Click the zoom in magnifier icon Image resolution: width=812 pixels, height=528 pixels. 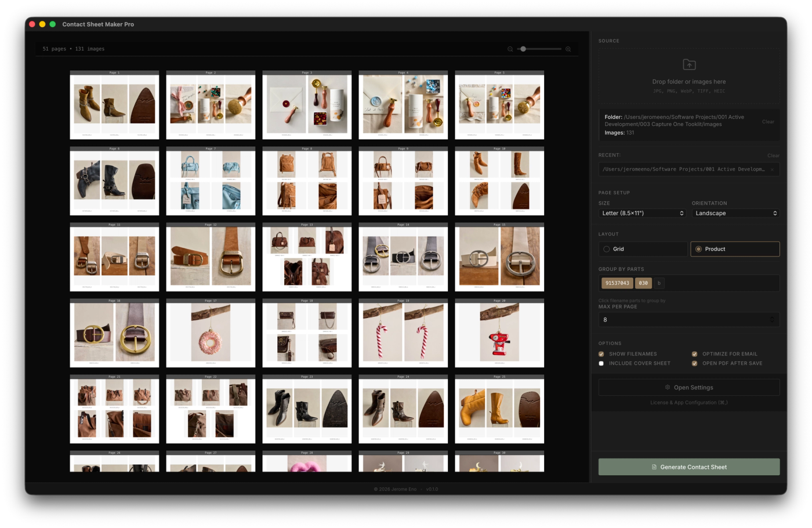568,49
